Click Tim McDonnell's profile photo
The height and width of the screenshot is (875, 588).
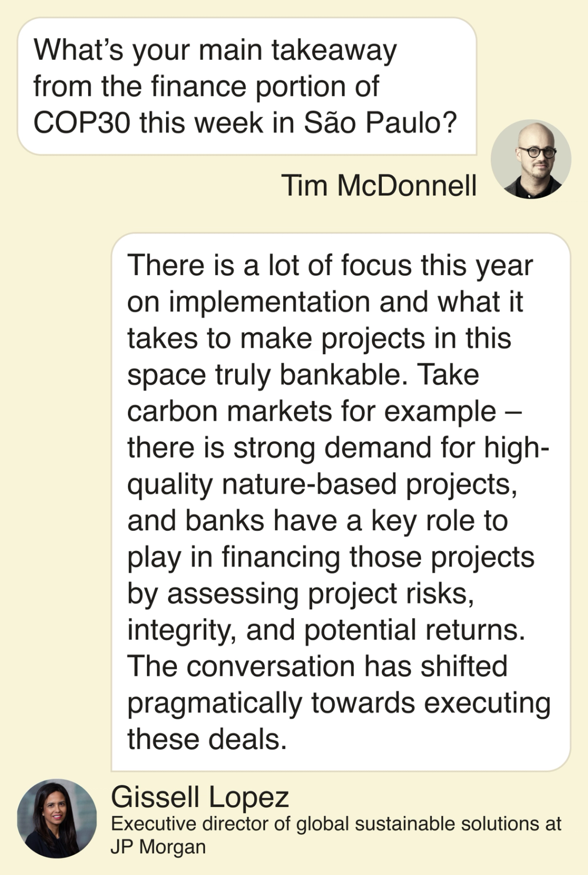coord(531,159)
